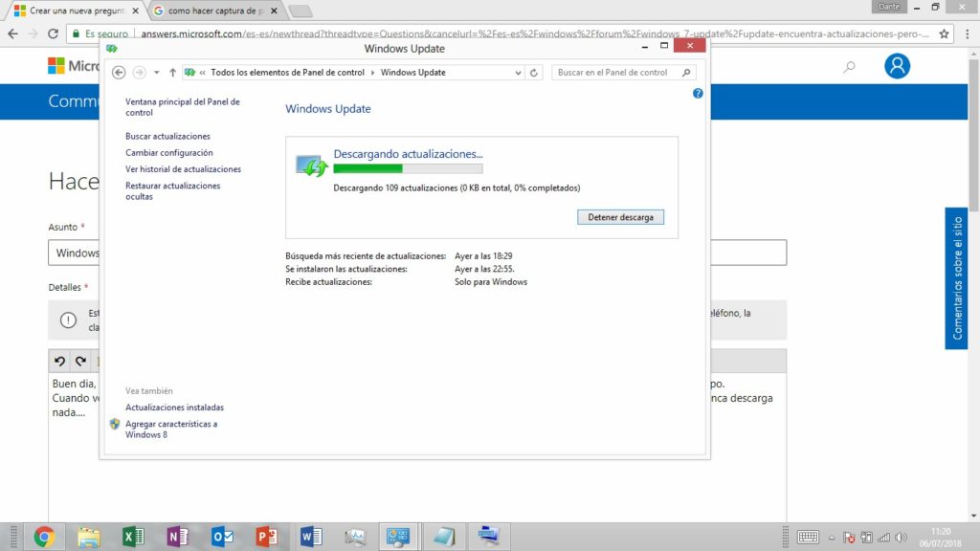This screenshot has width=980, height=551.
Task: Switch to 'Crear una nueva pregunta' Chrome tab
Action: click(x=77, y=11)
